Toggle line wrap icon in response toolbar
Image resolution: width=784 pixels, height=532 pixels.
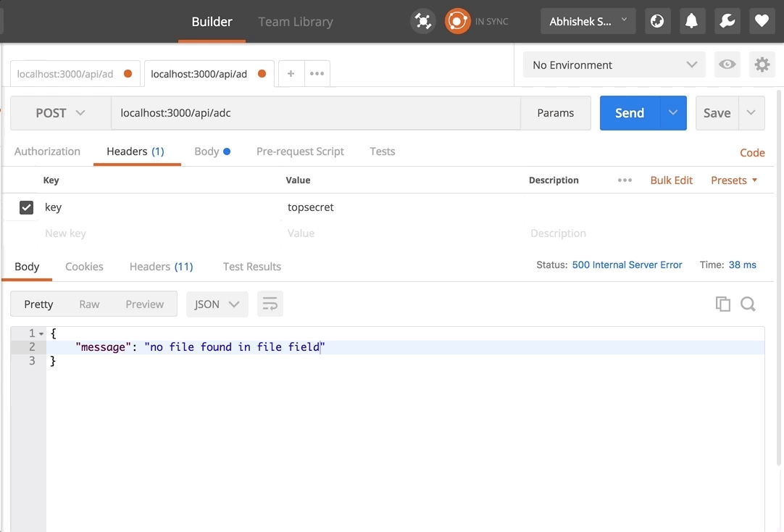(x=270, y=304)
